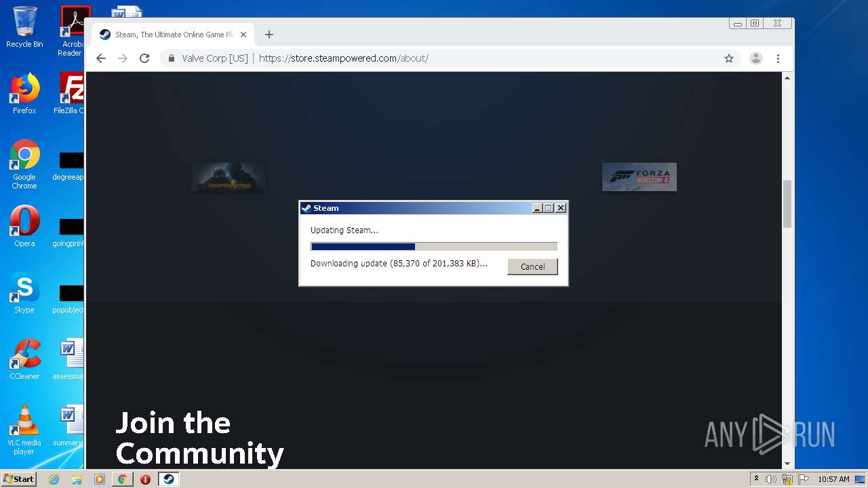Reload the Steam store page

[x=144, y=58]
